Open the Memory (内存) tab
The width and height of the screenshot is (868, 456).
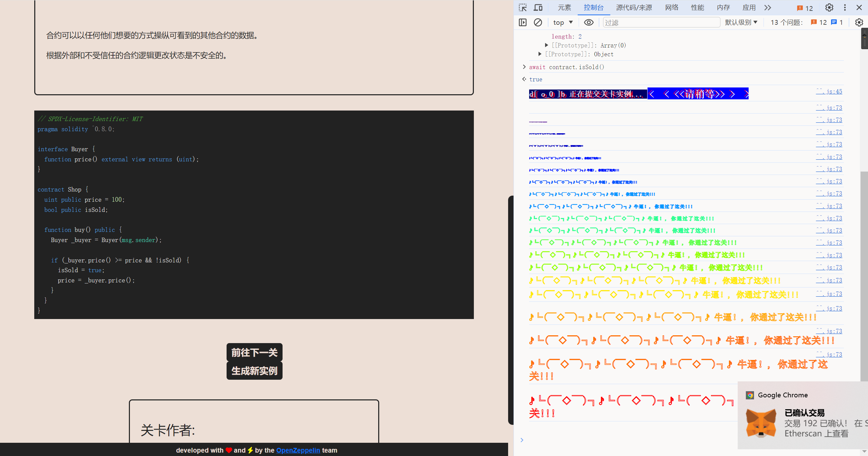click(x=723, y=7)
